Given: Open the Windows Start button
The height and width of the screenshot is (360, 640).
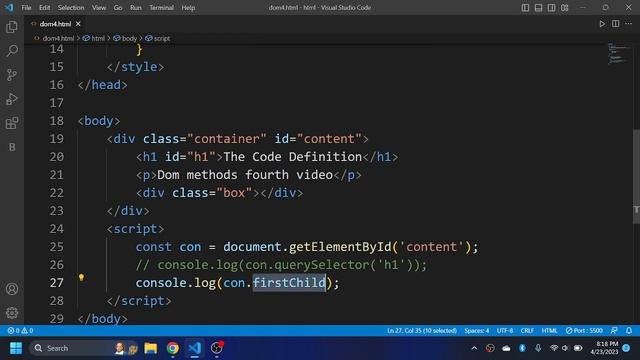Looking at the screenshot, I should (16, 348).
